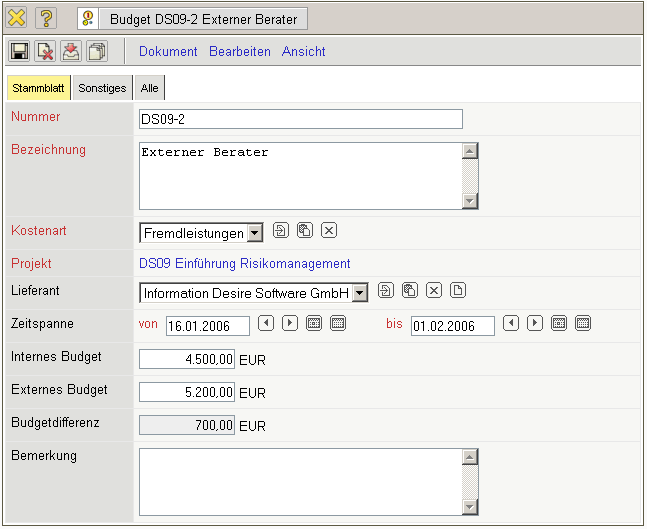This screenshot has height=529, width=647.
Task: Step the 'von' date back one day
Action: click(265, 323)
